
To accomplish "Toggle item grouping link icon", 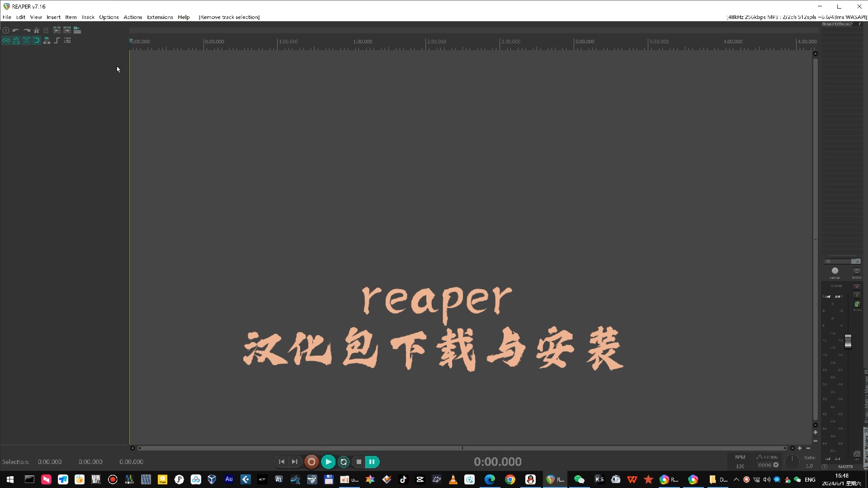I will tap(6, 41).
